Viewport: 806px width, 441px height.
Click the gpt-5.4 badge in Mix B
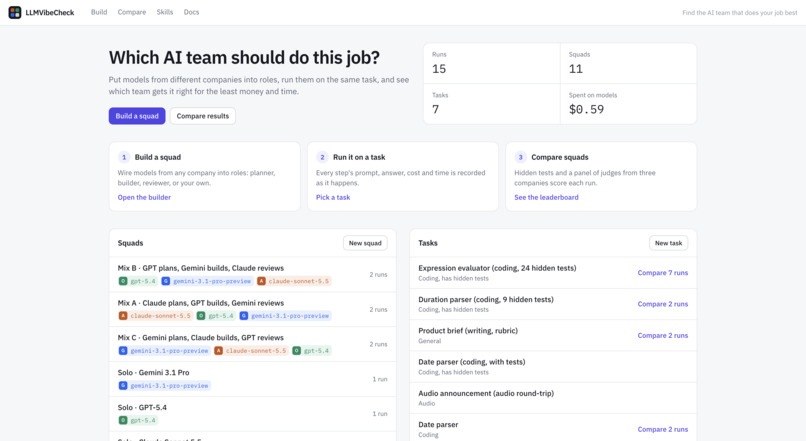pyautogui.click(x=138, y=281)
